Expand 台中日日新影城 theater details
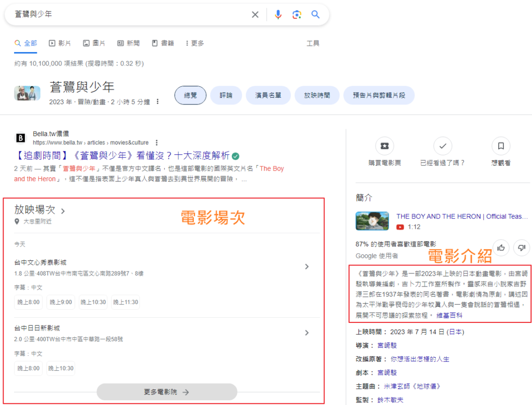Viewport: 532px width, 405px height. coord(307,333)
